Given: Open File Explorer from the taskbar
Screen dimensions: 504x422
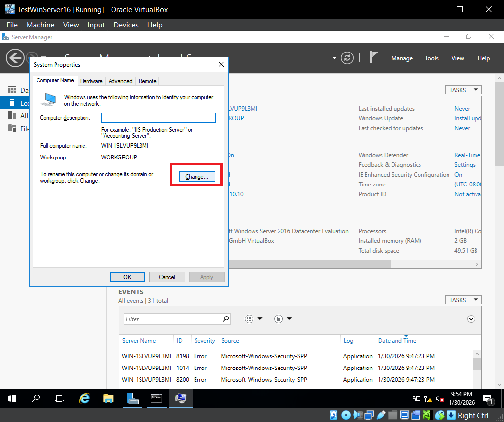Looking at the screenshot, I should click(x=108, y=398).
